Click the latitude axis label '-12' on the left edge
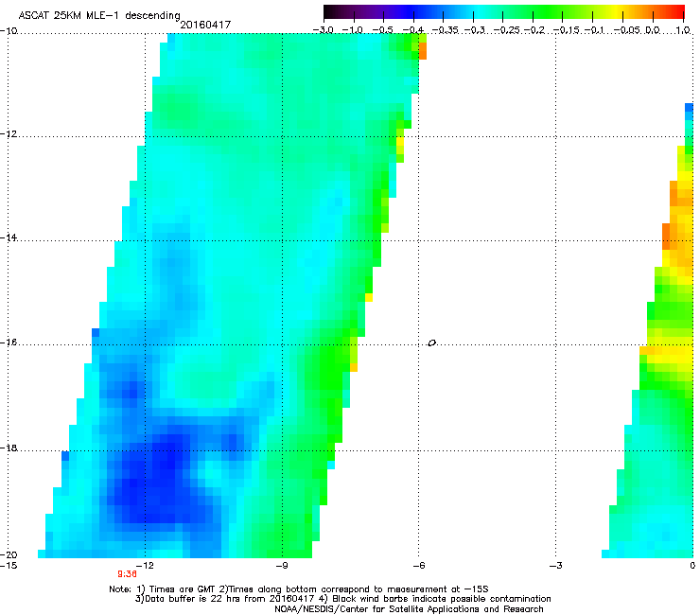The height and width of the screenshot is (615, 700). tap(9, 134)
